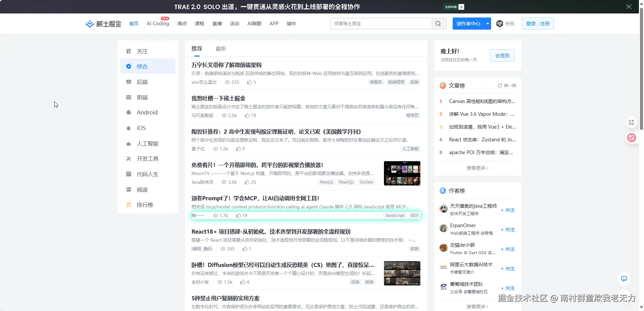644x311 pixels.
Task: Click the feedback chat icon
Action: pyautogui.click(x=624, y=279)
